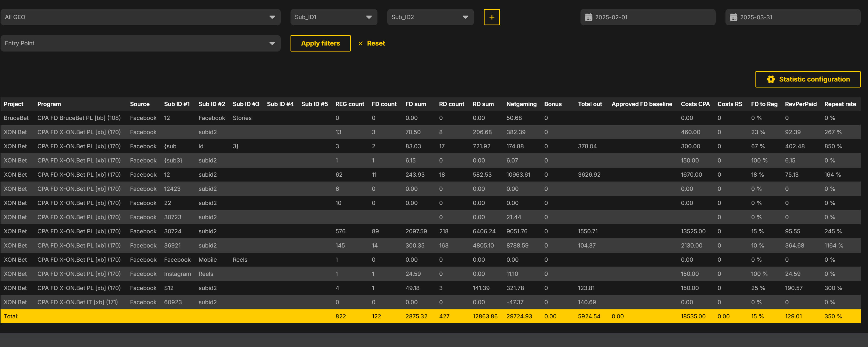Open the All GEO dropdown
Screen dimensions: 868x347
coord(141,17)
